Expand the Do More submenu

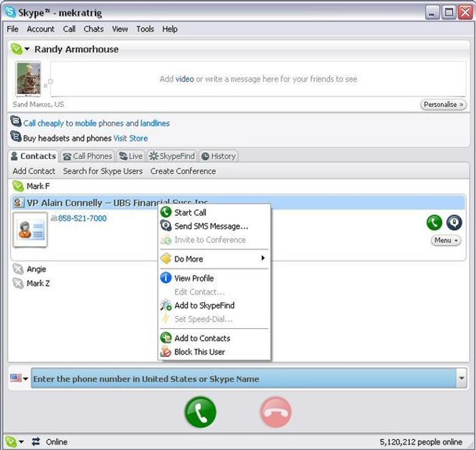(x=263, y=258)
